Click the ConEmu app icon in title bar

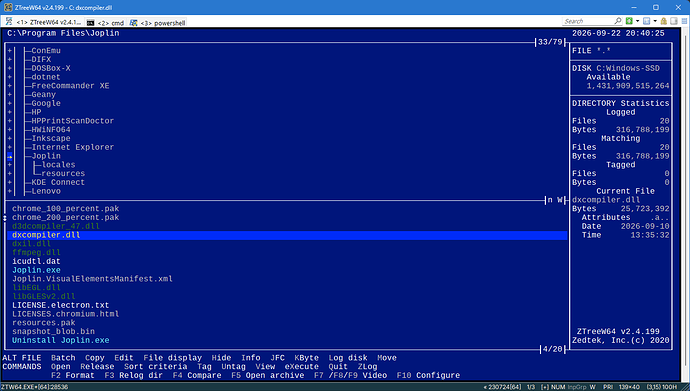(7, 7)
